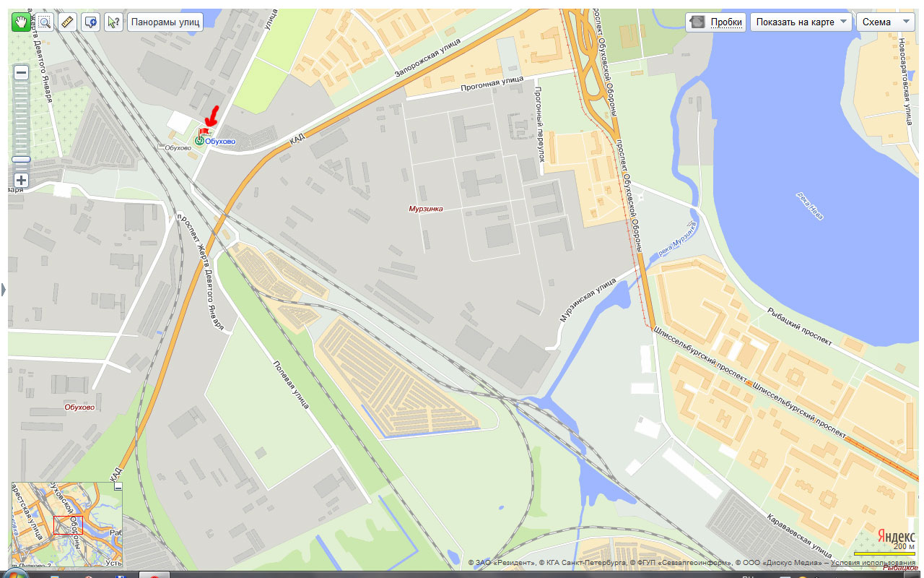Viewport: 924px width, 578px height.
Task: Select the hand pan tool
Action: 22,22
